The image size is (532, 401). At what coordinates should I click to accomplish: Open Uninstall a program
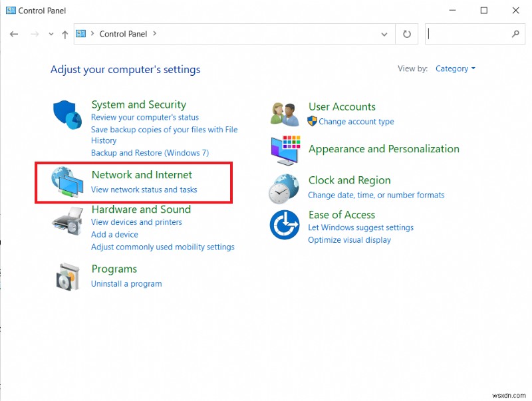point(126,283)
